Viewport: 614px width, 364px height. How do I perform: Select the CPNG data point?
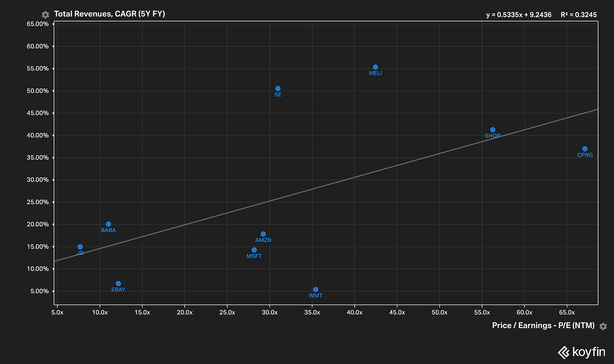coord(585,149)
